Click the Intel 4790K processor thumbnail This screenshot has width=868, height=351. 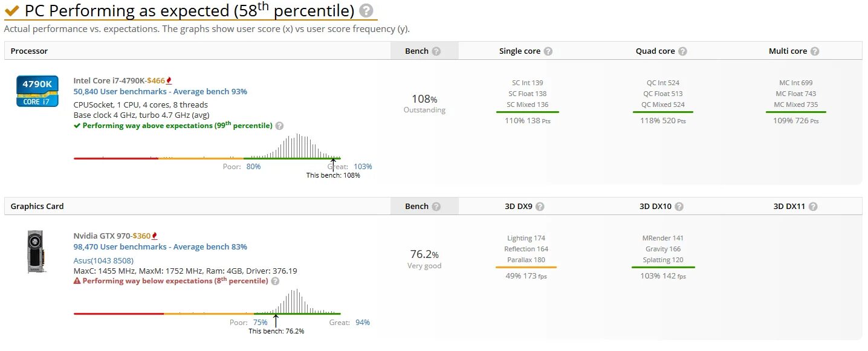[37, 92]
